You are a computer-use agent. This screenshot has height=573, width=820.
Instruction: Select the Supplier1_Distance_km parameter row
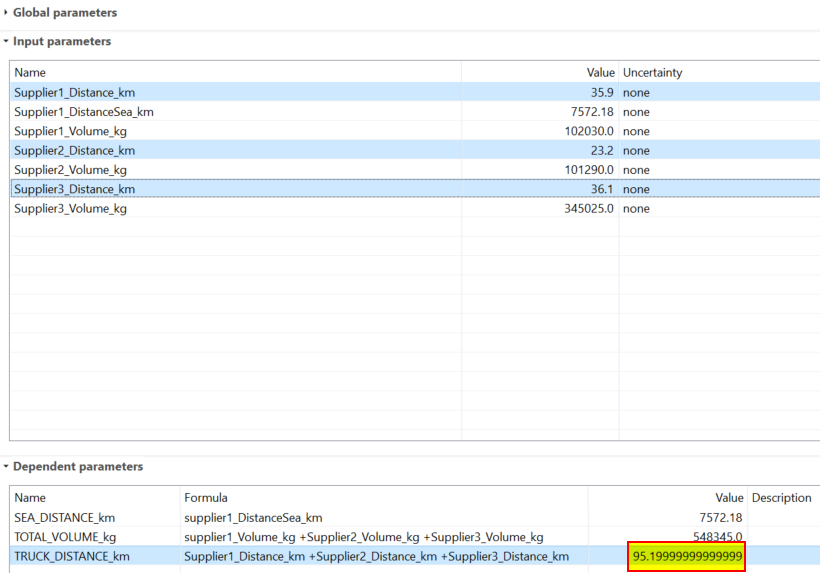[75, 92]
